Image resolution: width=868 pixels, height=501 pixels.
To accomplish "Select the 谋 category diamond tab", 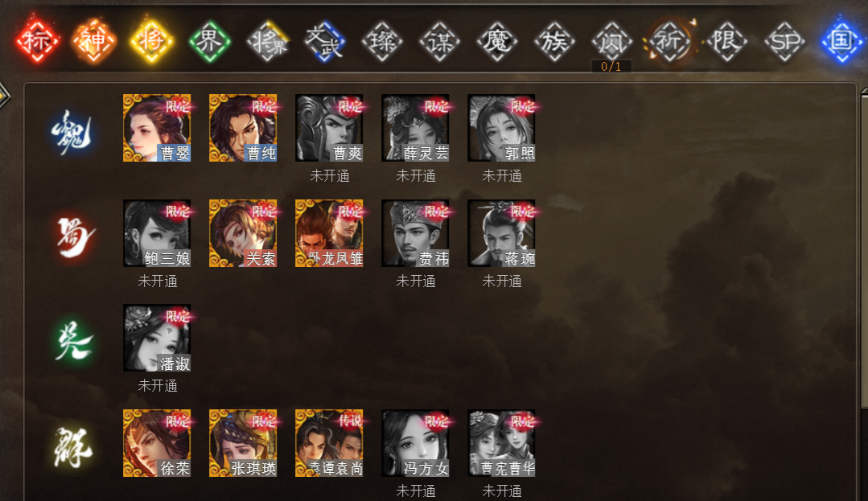I will (439, 41).
